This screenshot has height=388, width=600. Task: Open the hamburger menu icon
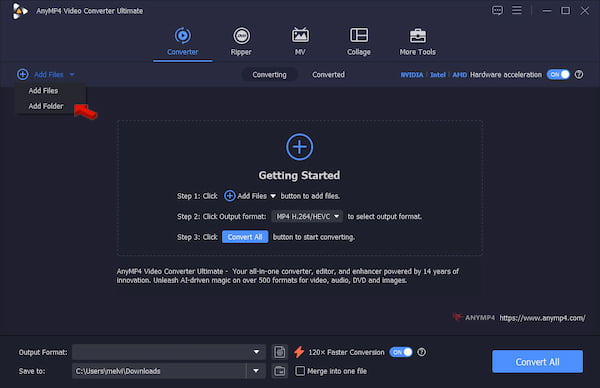click(517, 10)
